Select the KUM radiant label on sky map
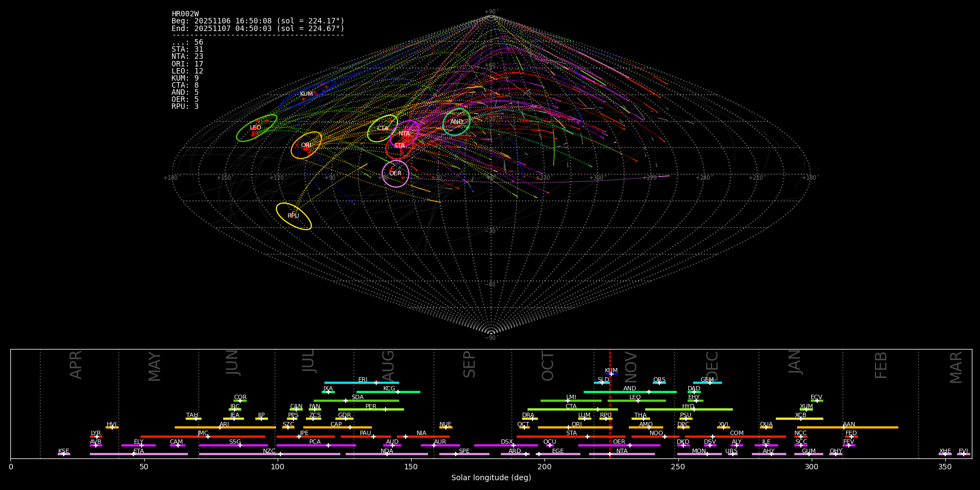980x490 pixels. (307, 94)
